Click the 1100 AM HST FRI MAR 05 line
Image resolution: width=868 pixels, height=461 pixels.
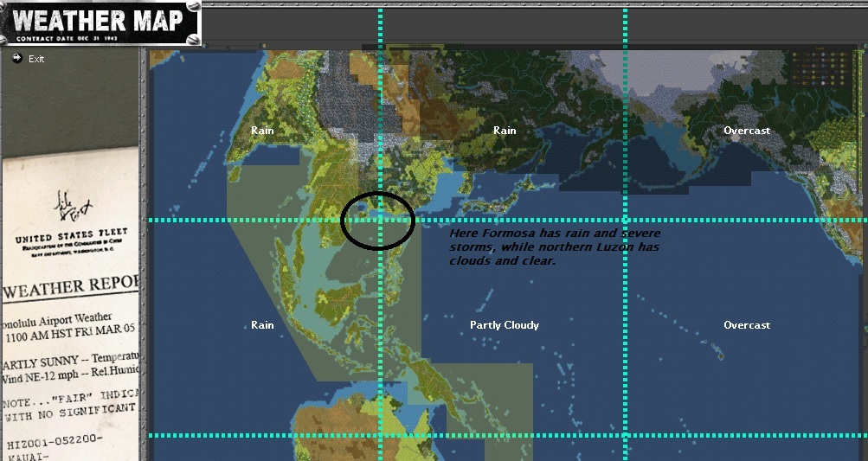click(x=70, y=333)
